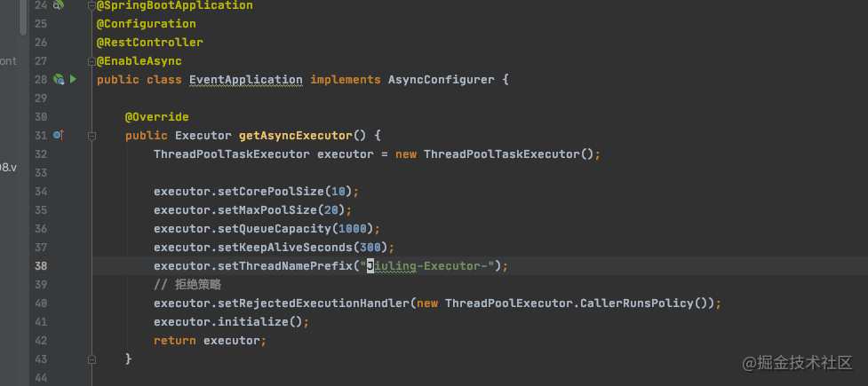The width and height of the screenshot is (868, 386).
Task: Click the EventApplication class name
Action: [246, 80]
